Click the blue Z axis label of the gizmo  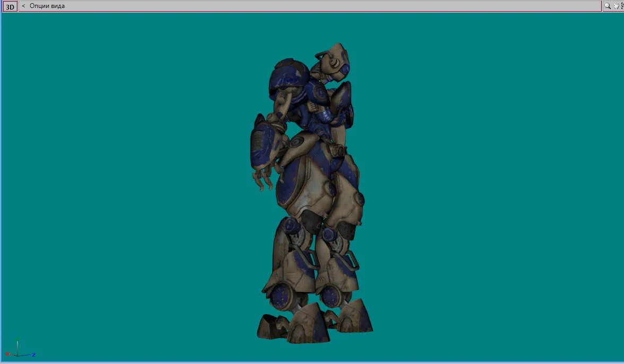(33, 355)
